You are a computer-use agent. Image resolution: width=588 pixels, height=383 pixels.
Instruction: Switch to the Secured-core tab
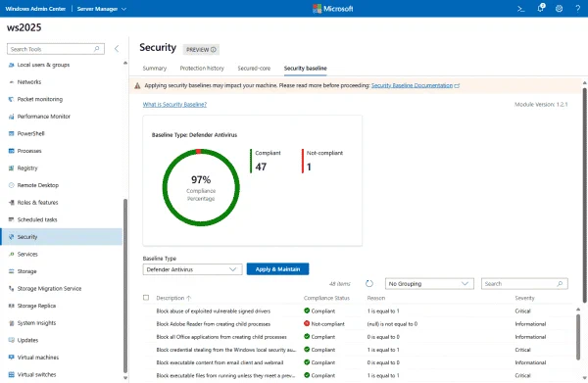tap(254, 69)
